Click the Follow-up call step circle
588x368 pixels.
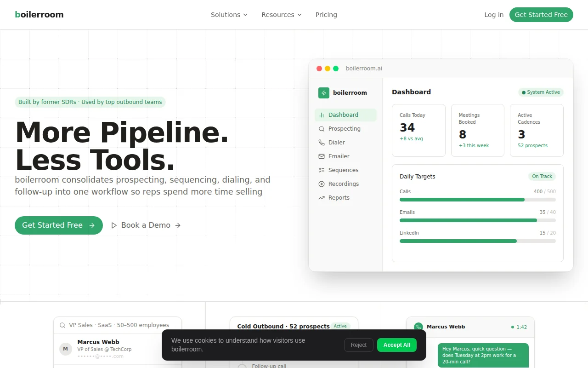tap(242, 366)
